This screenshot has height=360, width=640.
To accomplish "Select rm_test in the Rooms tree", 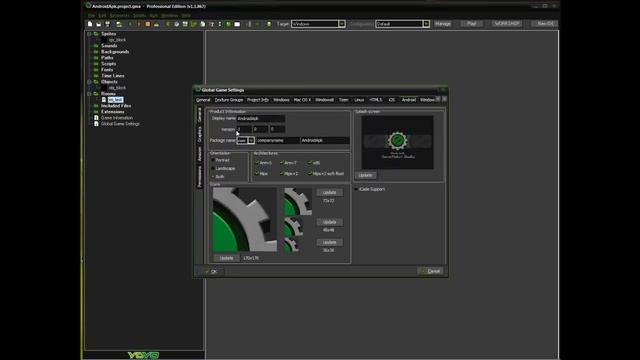I will coord(115,100).
